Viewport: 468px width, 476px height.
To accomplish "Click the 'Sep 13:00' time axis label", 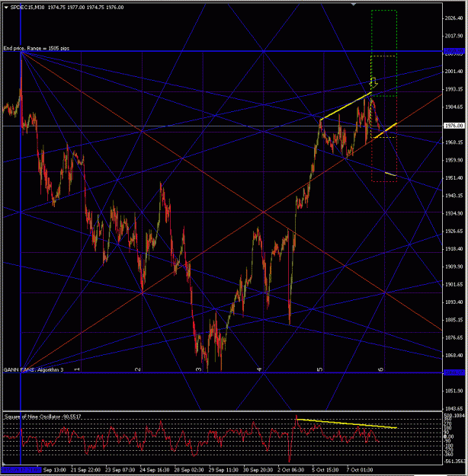I will (x=54, y=470).
